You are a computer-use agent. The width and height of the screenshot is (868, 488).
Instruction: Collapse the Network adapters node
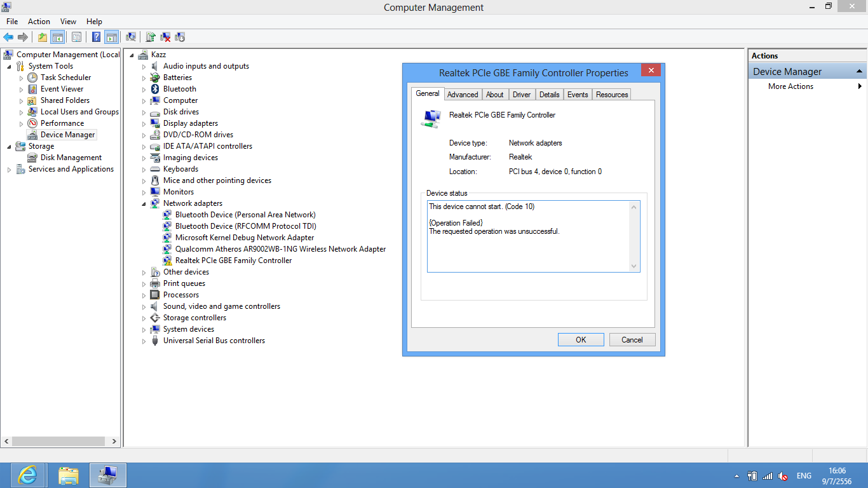point(144,204)
